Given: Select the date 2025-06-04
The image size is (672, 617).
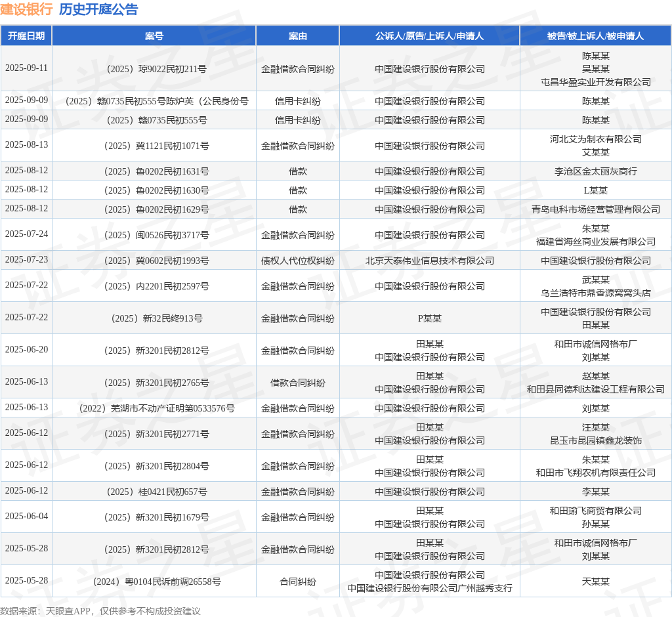Looking at the screenshot, I should point(26,516).
